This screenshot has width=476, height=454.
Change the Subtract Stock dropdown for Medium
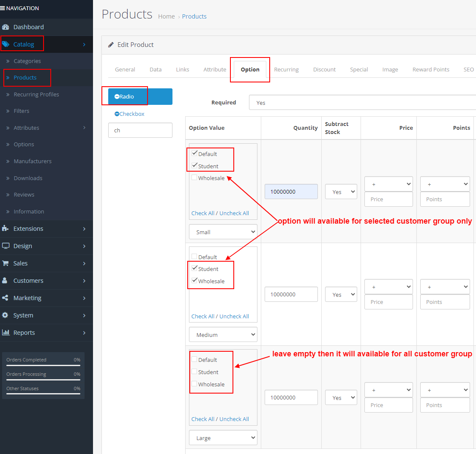coord(341,294)
